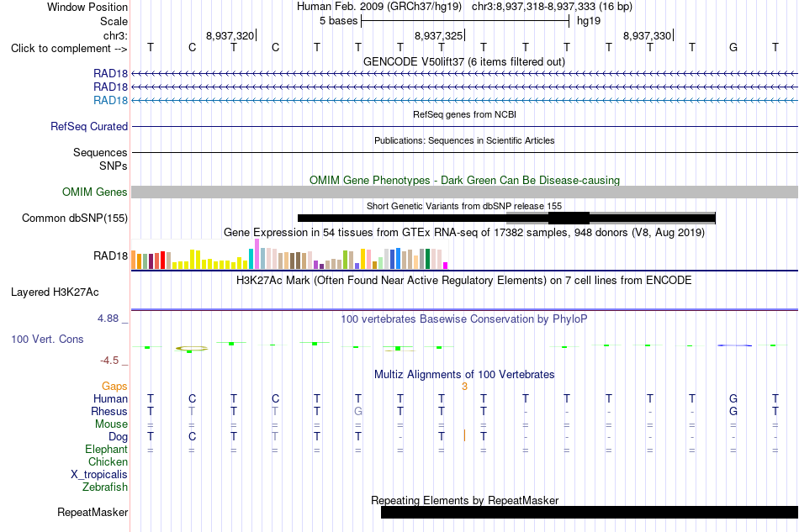Open the "RepeatMasker" track label
The height and width of the screenshot is (532, 799).
[x=93, y=512]
